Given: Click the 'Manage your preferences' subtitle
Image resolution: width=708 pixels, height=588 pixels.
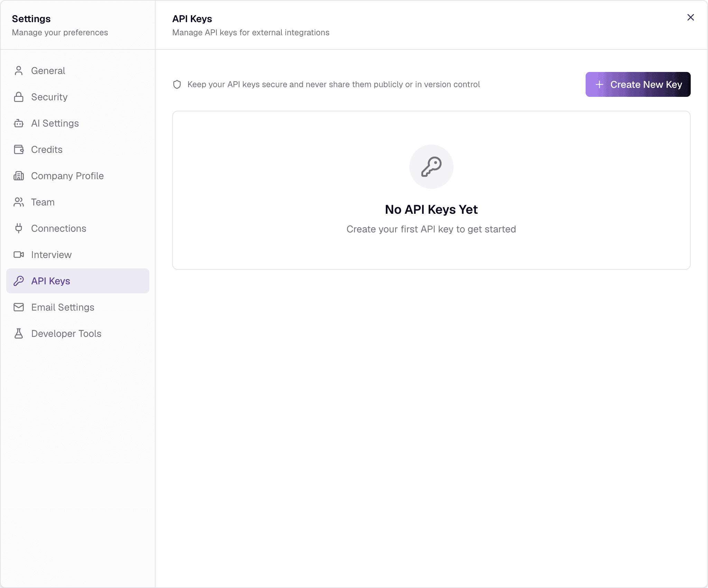Looking at the screenshot, I should point(60,33).
